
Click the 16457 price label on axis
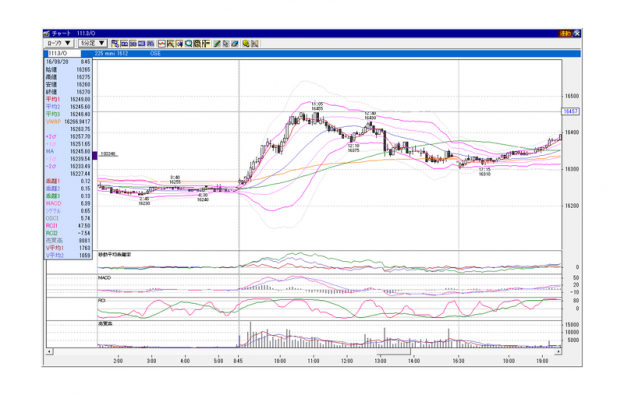tap(570, 111)
